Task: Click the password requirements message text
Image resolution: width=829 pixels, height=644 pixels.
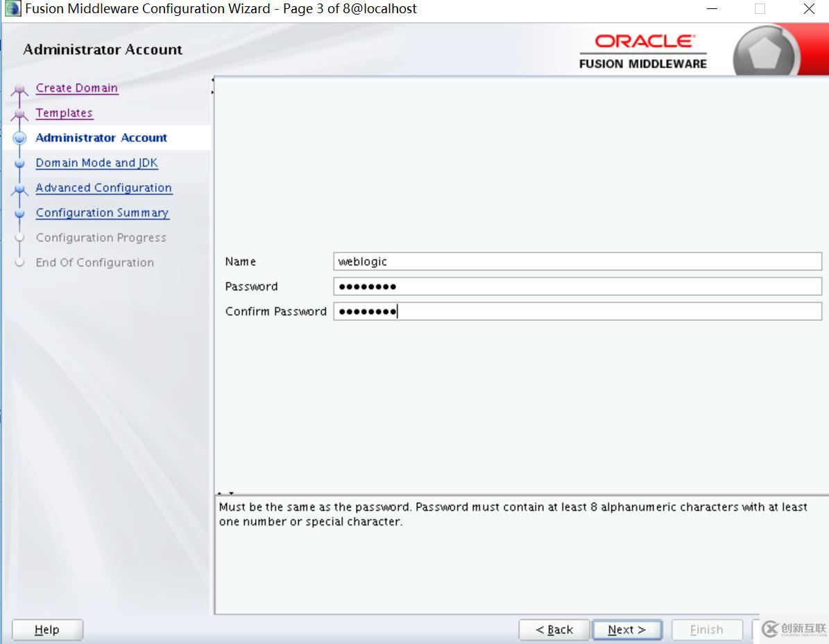Action: tap(513, 514)
